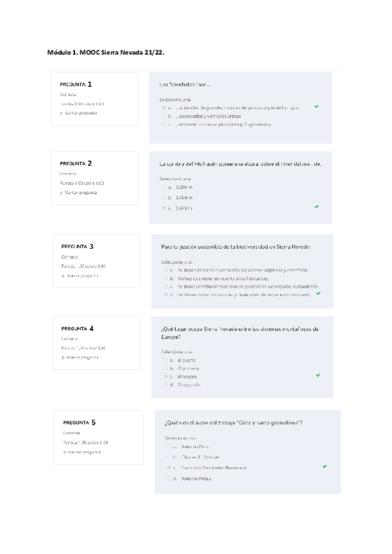Select the "El segundo" radio option
This screenshot has height=554, width=392.
[x=164, y=385]
